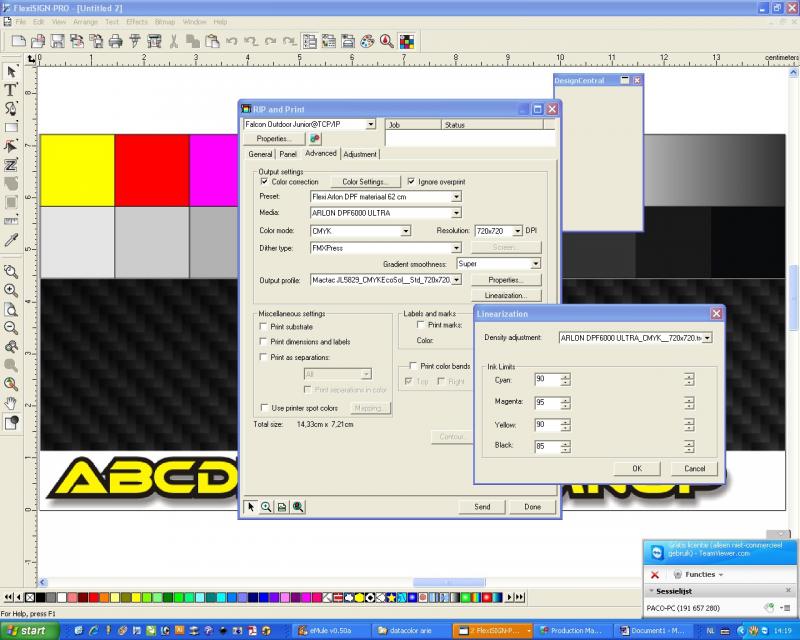Screen dimensions: 800x640
Task: Enable Print substrate option
Action: pyautogui.click(x=264, y=326)
